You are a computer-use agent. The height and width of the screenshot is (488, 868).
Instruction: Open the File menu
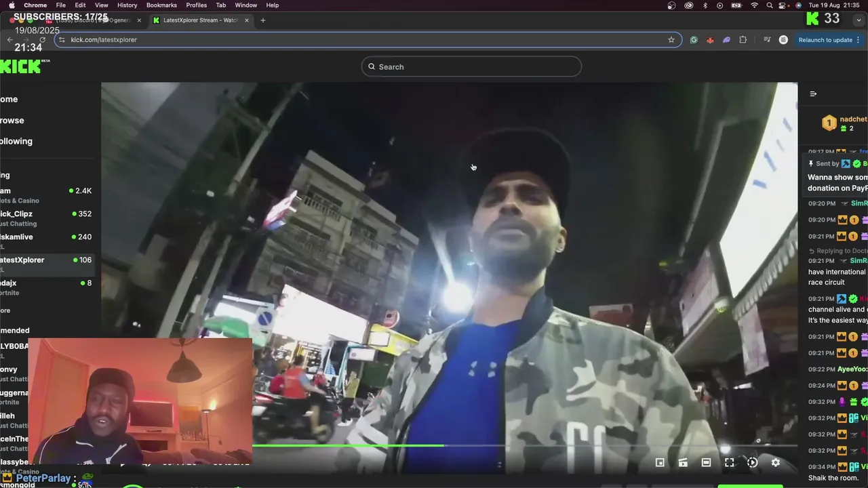61,5
